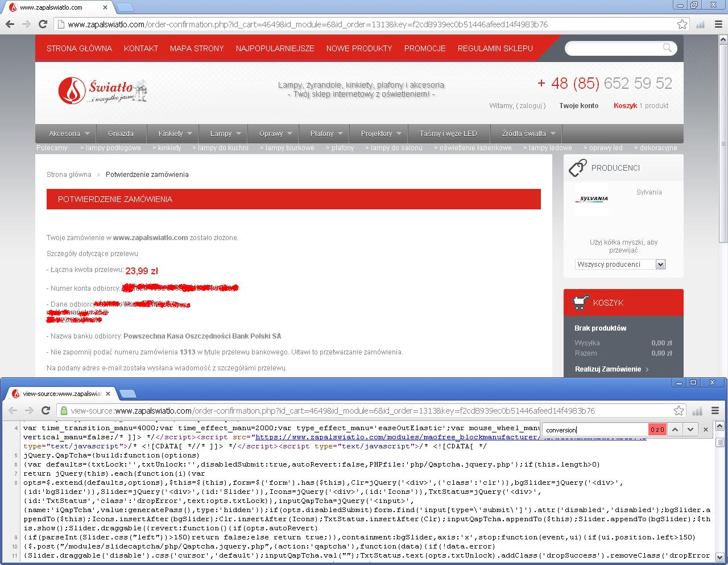Select the view-source tab in front window

click(x=60, y=394)
